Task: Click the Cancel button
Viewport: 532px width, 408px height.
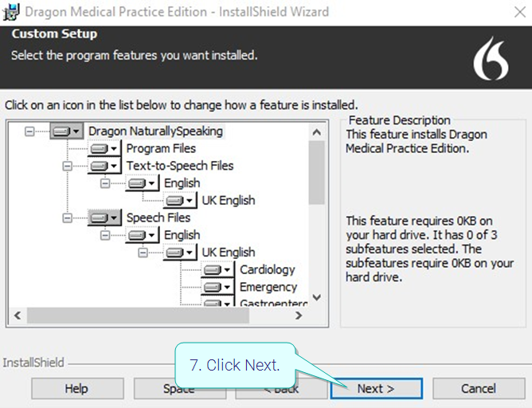Action: click(479, 388)
